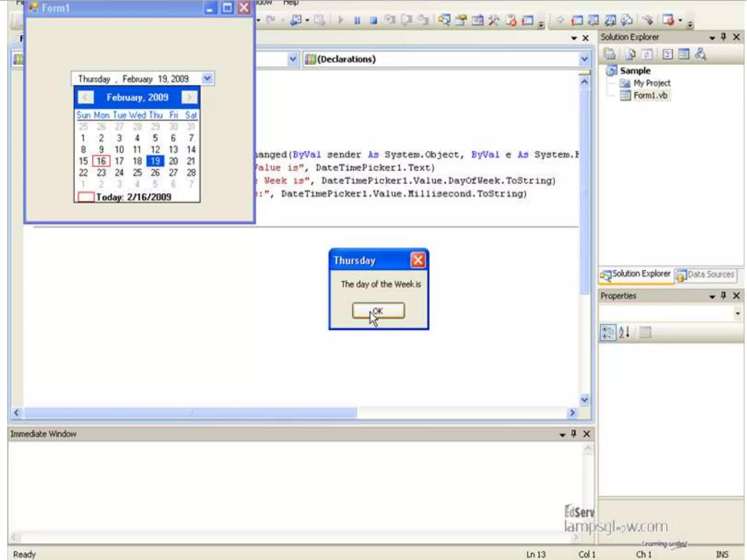Image resolution: width=747 pixels, height=560 pixels.
Task: Click View Designer icon in Solution Explorer
Action: click(684, 54)
